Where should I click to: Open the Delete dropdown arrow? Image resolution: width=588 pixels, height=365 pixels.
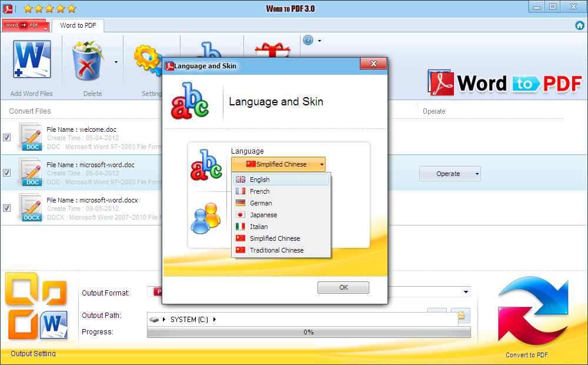pos(116,62)
